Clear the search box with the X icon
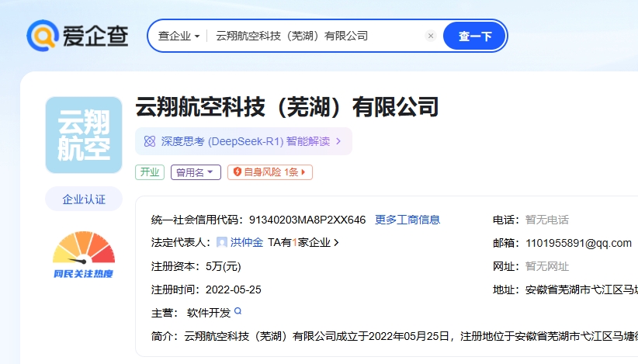Image resolution: width=638 pixels, height=364 pixels. [431, 36]
